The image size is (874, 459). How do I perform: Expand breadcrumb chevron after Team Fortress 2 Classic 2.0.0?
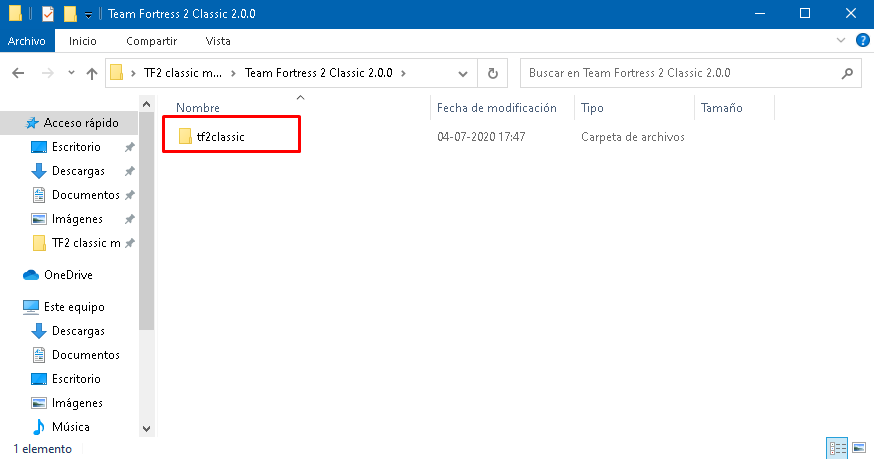coord(403,73)
